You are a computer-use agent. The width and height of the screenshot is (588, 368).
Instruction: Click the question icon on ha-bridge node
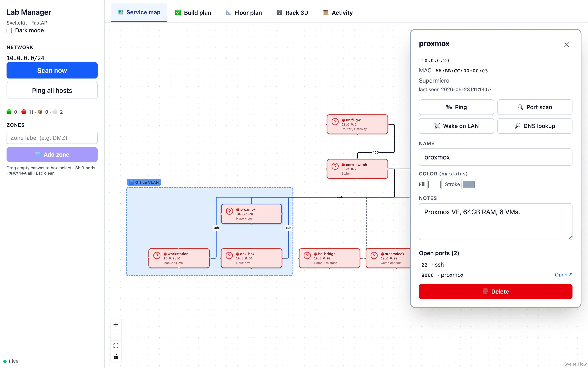tap(307, 255)
